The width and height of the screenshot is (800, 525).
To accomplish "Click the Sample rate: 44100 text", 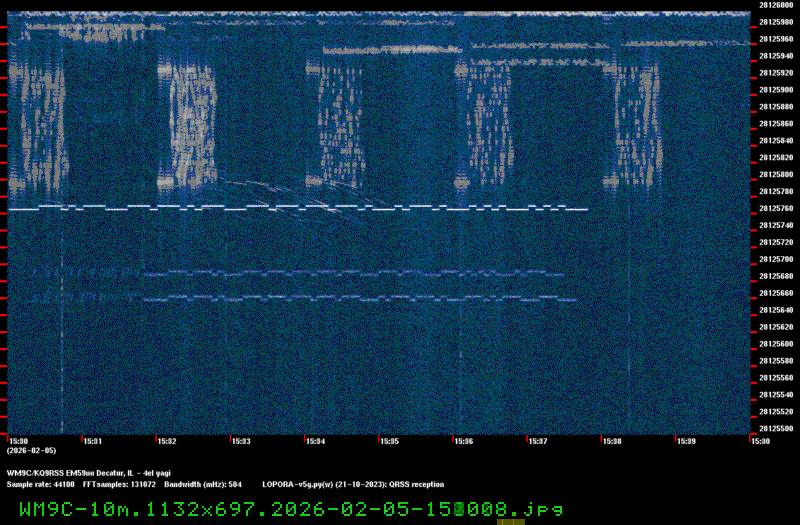I will tap(40, 485).
